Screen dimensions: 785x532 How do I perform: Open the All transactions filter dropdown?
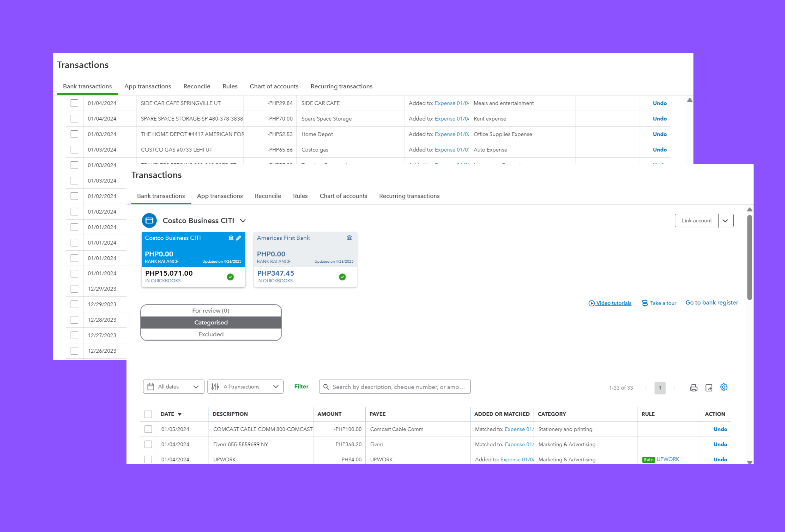pos(245,387)
